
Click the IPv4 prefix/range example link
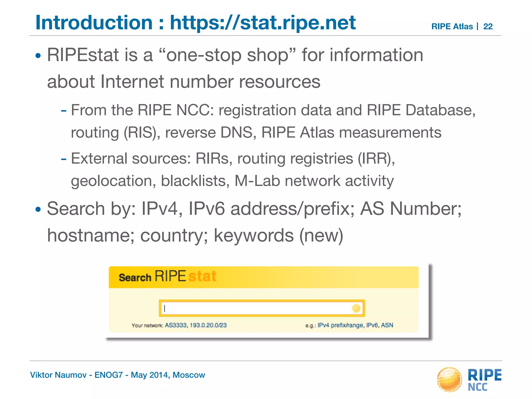point(340,325)
